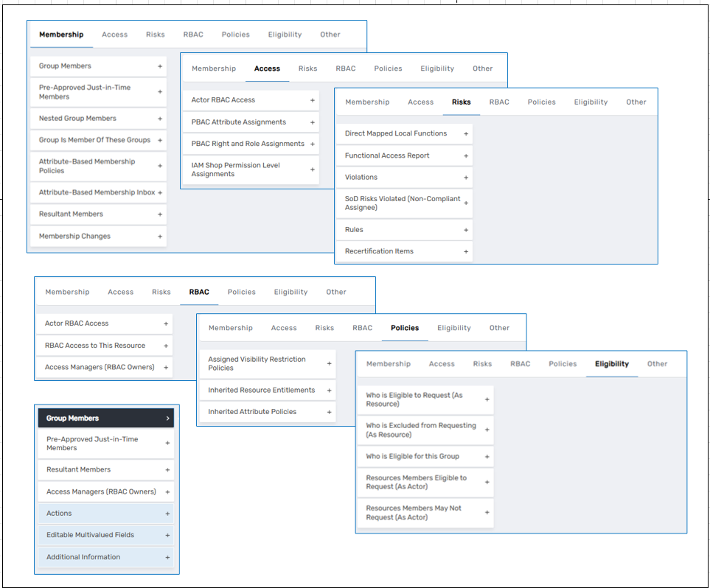The image size is (710, 588).
Task: Click the plus icon beside Group Is Member Of These Groups
Action: coord(160,140)
